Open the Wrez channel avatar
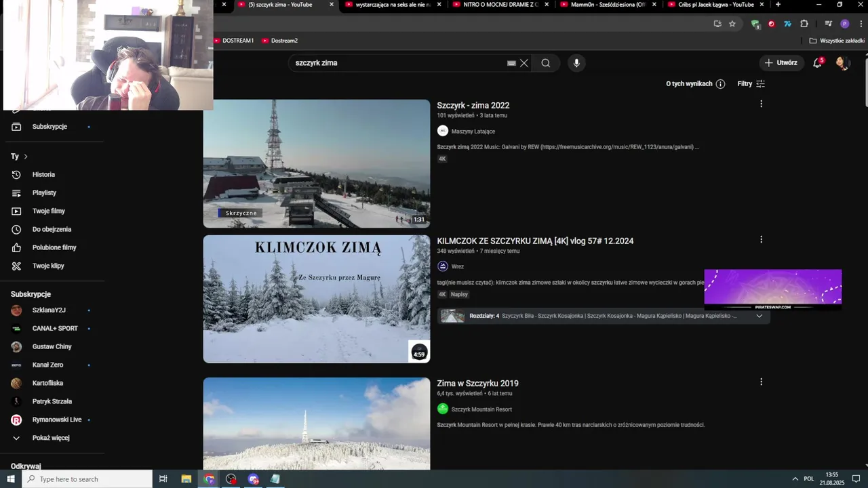868x488 pixels. pyautogui.click(x=443, y=266)
